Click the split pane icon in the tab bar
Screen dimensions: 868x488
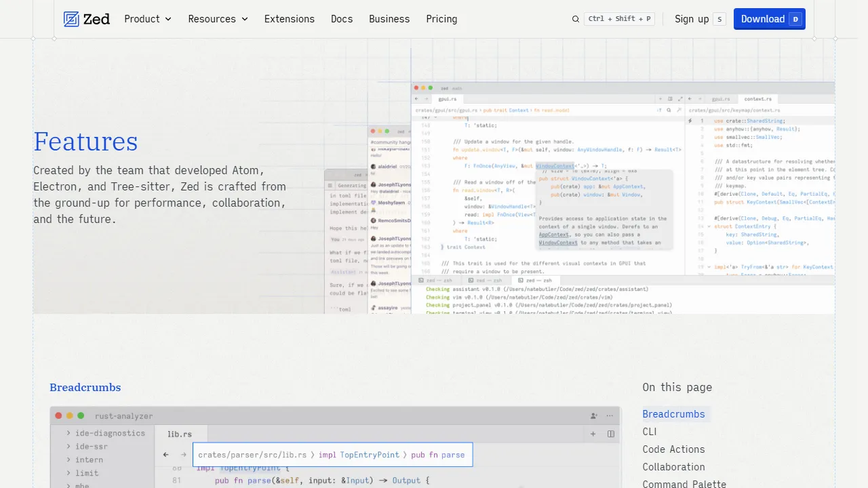pyautogui.click(x=611, y=434)
